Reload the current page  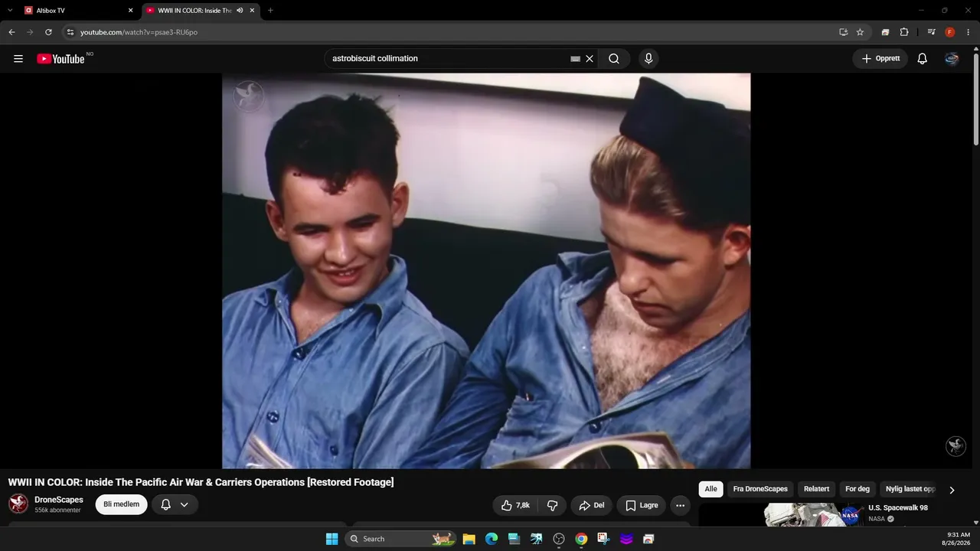click(48, 32)
